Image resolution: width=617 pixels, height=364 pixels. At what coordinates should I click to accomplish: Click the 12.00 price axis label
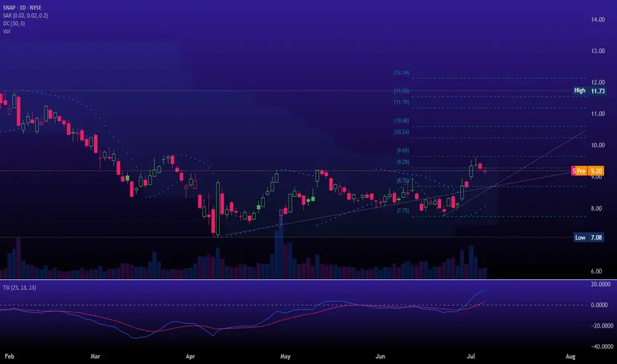tap(598, 83)
